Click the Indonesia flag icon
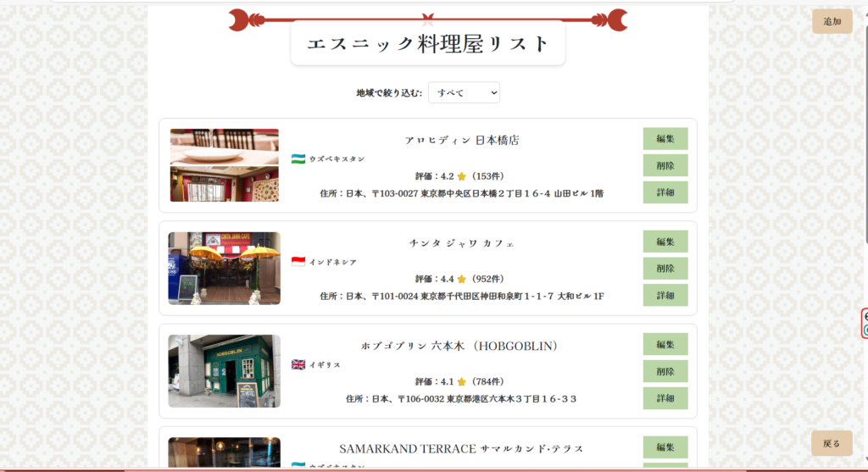 tap(298, 262)
